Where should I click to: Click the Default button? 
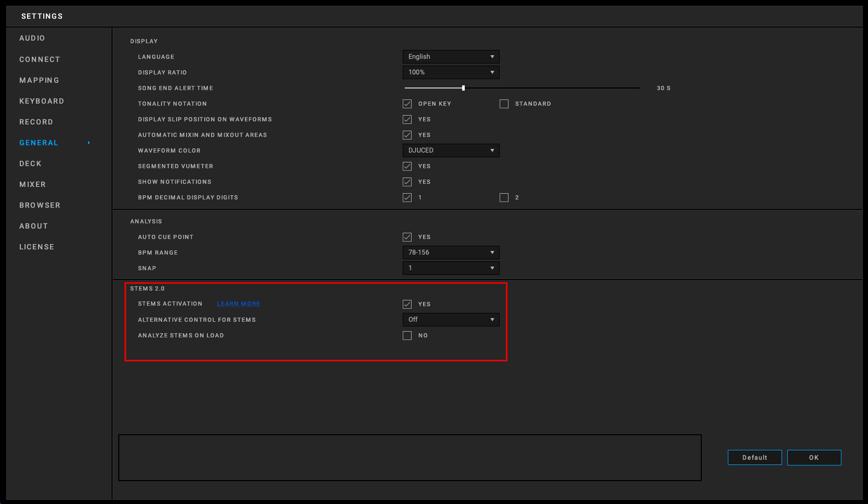pos(754,458)
